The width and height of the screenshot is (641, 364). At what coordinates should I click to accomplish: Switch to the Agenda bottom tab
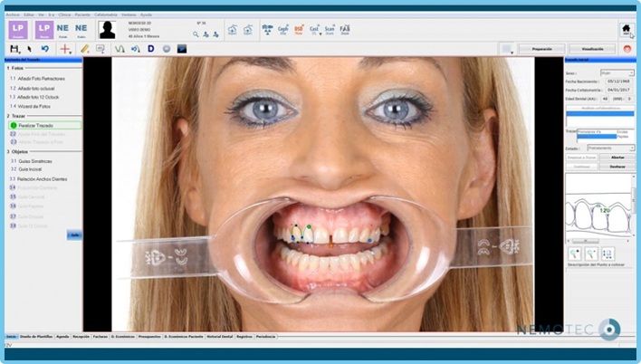62,337
